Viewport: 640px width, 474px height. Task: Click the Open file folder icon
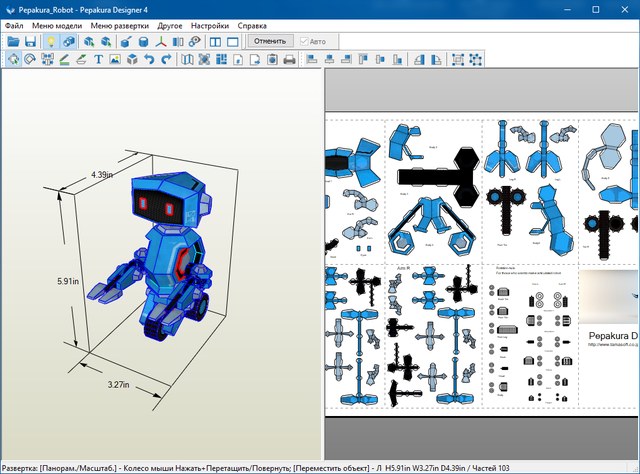coord(13,42)
